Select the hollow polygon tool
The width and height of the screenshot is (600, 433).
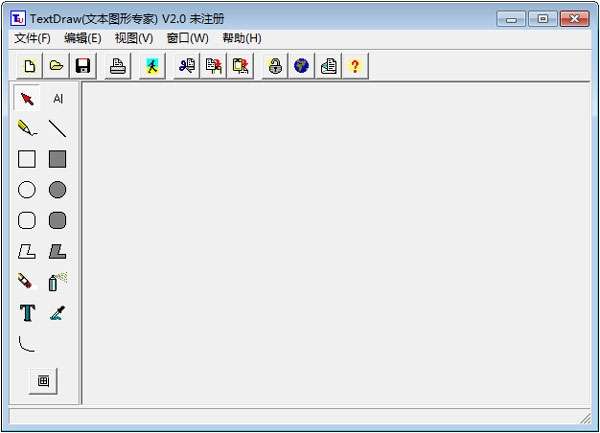pos(27,251)
